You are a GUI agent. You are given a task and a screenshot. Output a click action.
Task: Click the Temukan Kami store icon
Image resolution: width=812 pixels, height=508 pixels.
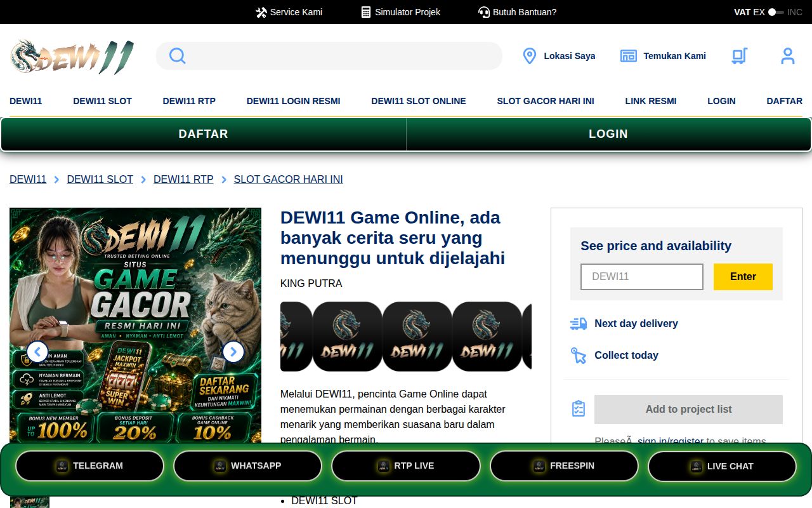click(x=628, y=56)
